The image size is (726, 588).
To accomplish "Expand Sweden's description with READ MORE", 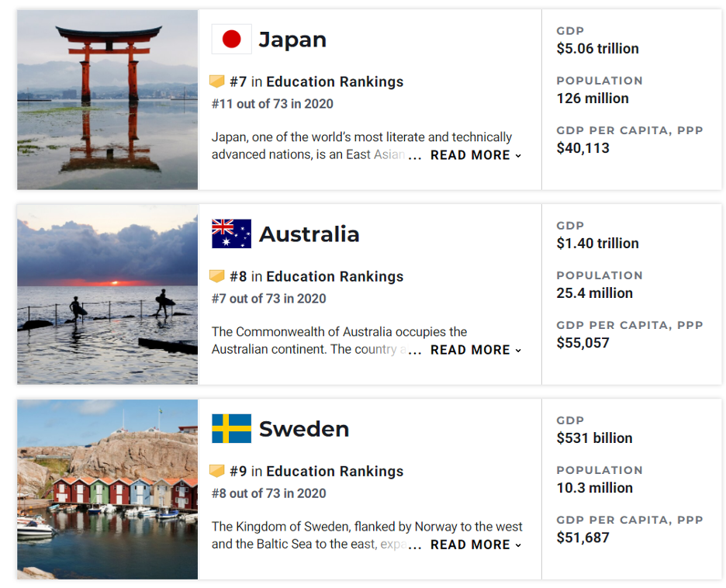I will [x=476, y=545].
